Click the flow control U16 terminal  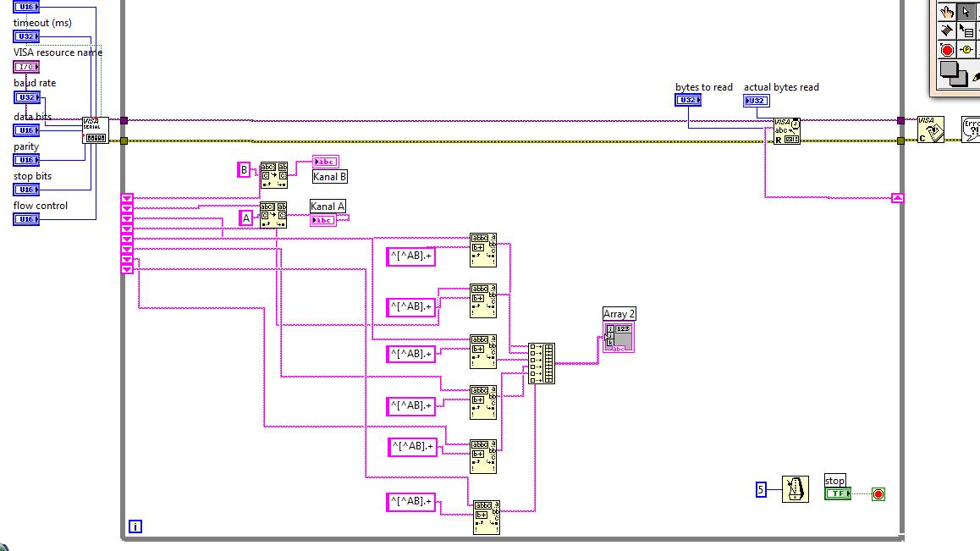pos(26,219)
